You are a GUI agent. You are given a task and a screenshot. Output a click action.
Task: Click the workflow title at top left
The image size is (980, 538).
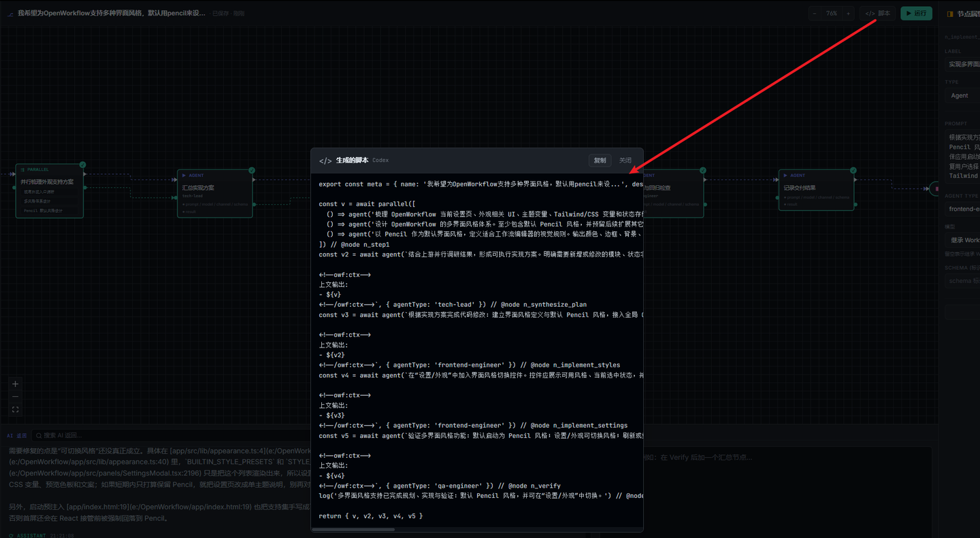pos(111,13)
